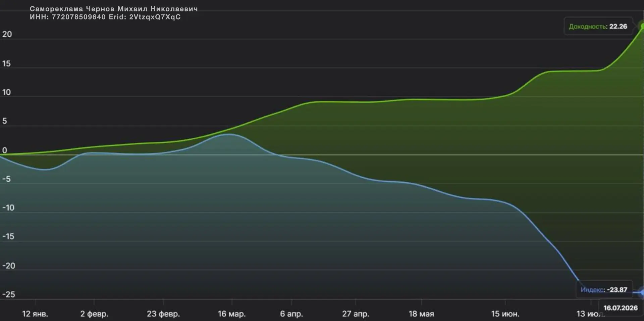Click the 23 февр. axis date
Image resolution: width=644 pixels, height=321 pixels.
(163, 314)
